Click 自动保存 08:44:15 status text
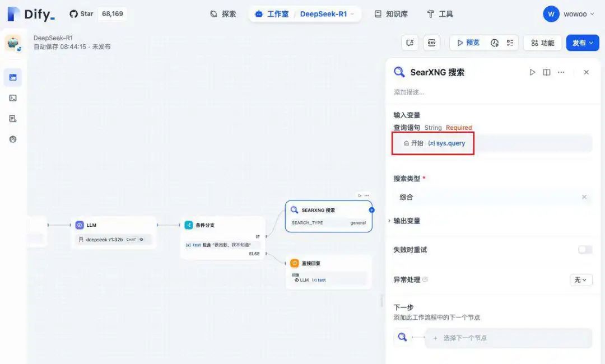This screenshot has height=364, width=605. [60, 46]
